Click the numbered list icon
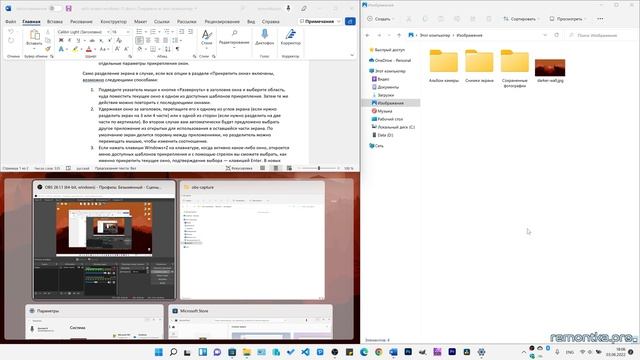This screenshot has width=640, height=360. pos(153,32)
